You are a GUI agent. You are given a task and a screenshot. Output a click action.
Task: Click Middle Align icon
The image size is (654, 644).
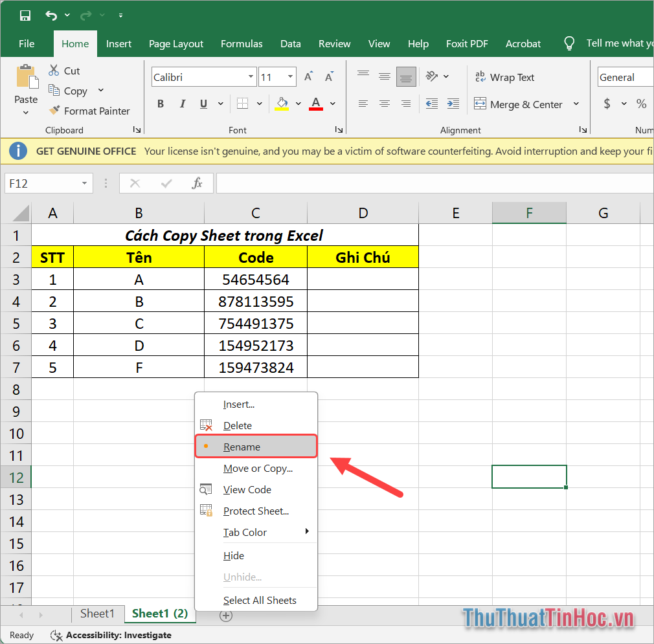[385, 76]
